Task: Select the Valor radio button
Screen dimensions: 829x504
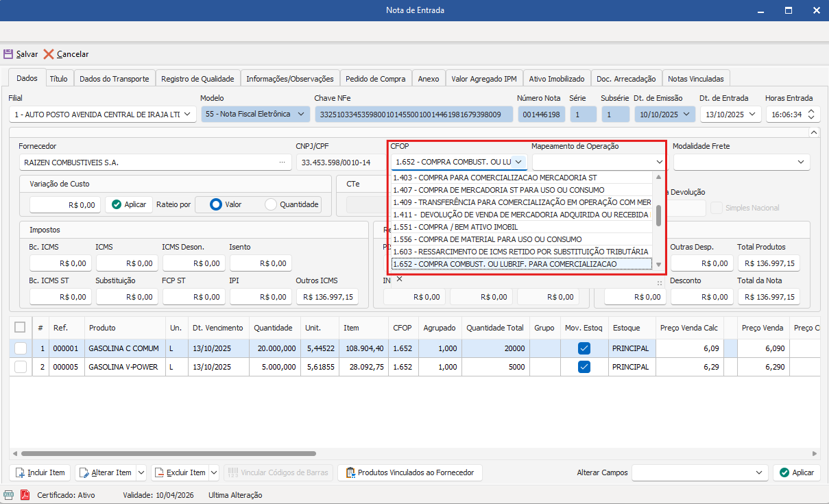Action: click(216, 204)
